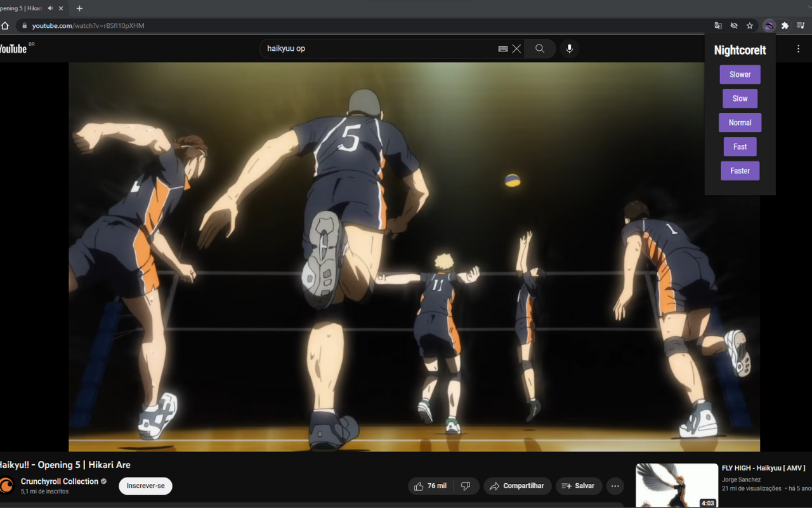This screenshot has width=812, height=508.
Task: Click the NightcoreIt extension icon
Action: coord(769,25)
